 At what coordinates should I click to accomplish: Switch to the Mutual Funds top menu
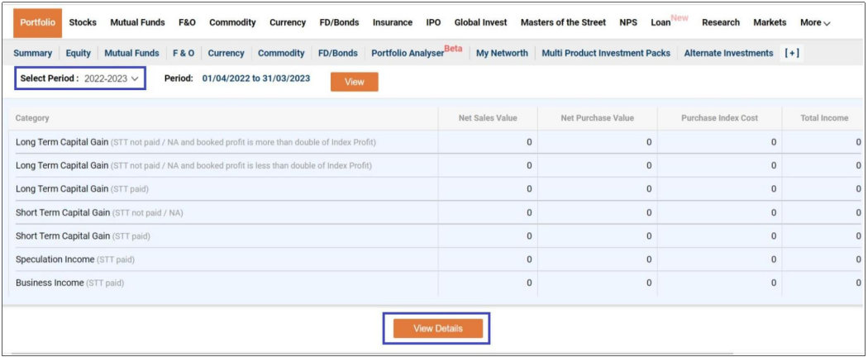[x=137, y=22]
